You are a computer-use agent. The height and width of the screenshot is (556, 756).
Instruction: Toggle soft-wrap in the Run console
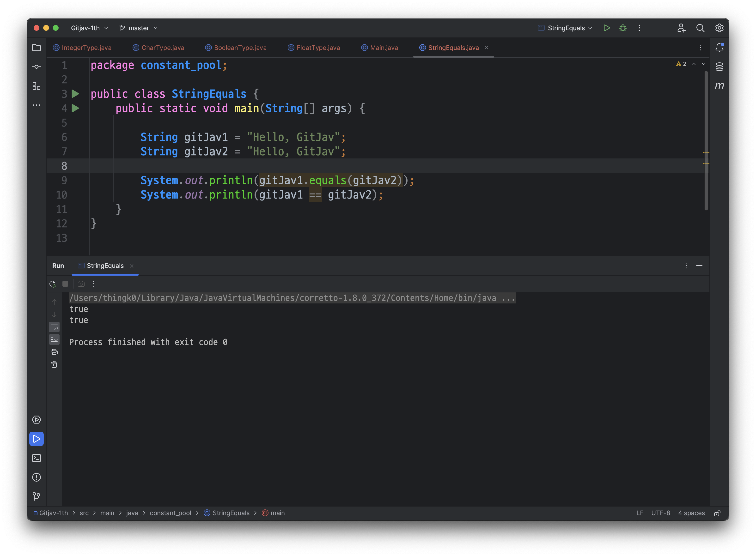pos(54,327)
